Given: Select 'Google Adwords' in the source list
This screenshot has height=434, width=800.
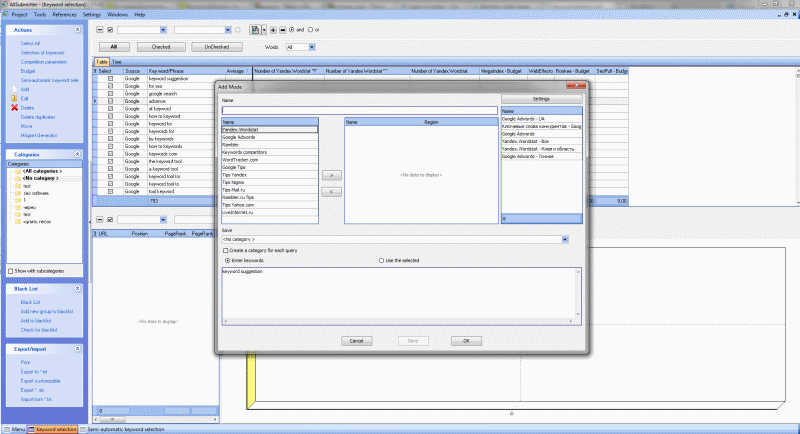Looking at the screenshot, I should pyautogui.click(x=240, y=136).
